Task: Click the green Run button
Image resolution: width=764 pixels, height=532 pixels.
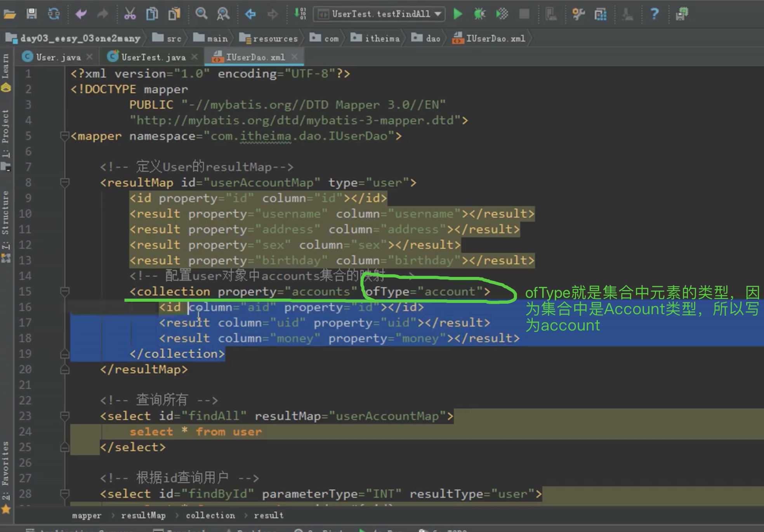Action: coord(458,14)
